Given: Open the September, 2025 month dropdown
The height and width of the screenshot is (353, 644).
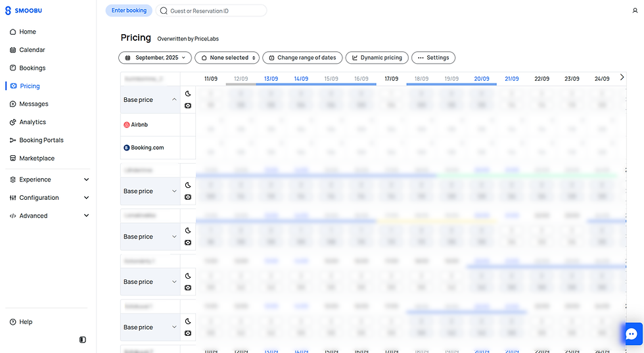Looking at the screenshot, I should click(156, 58).
